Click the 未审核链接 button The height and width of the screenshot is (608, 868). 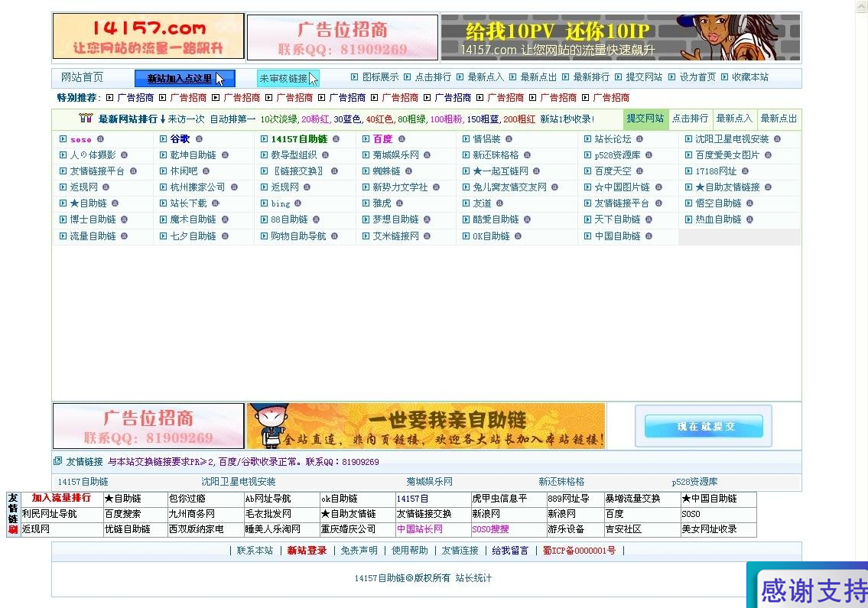pyautogui.click(x=288, y=79)
